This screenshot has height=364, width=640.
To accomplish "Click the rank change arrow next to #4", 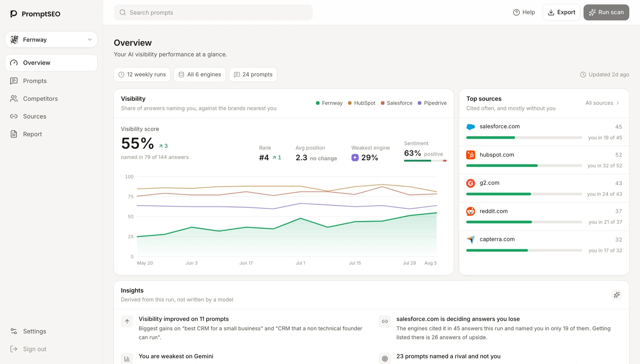I will tap(274, 158).
